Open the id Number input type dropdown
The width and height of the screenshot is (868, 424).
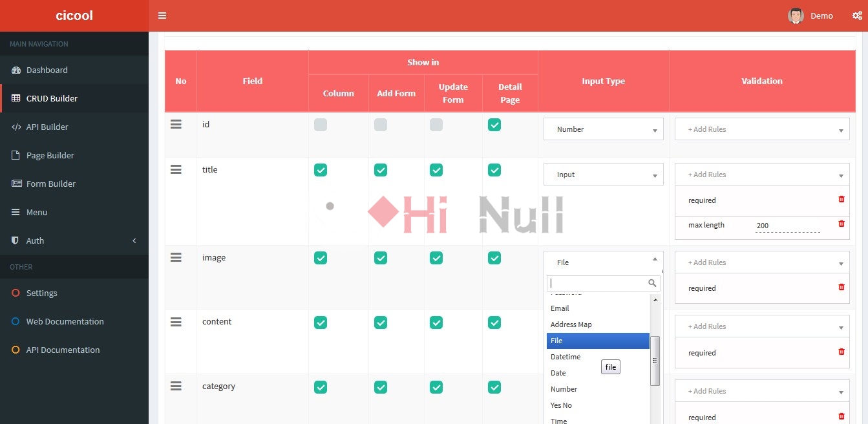[x=604, y=129]
